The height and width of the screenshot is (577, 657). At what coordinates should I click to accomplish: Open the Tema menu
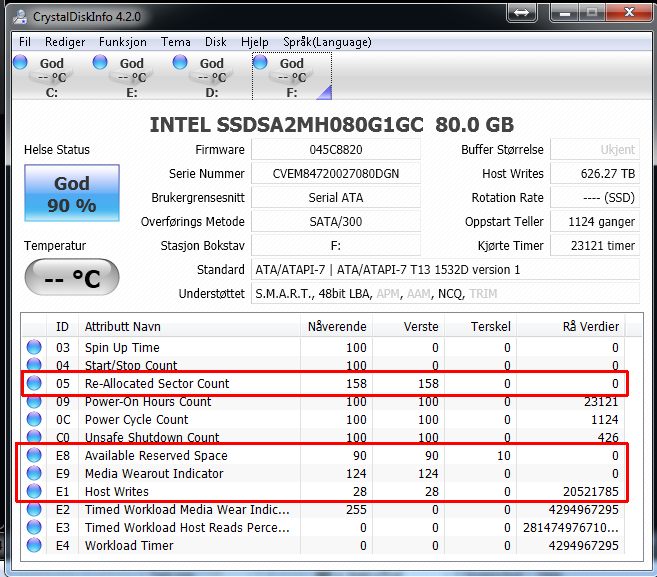point(176,42)
